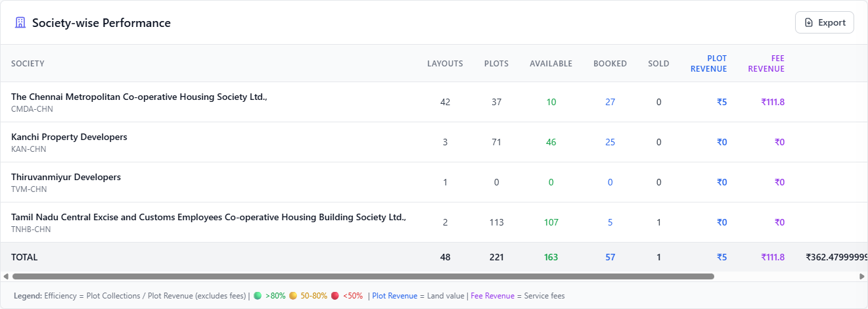Click the yellow 50-80% legend dot
This screenshot has height=309, width=868.
[x=293, y=296]
